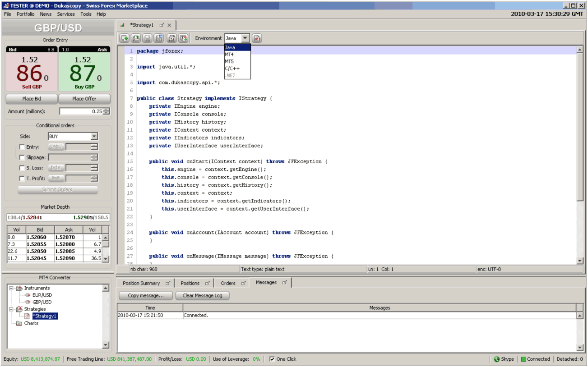Click the GBP/USD instrument icon in tree
Screen dimensions: 588x367
click(x=28, y=302)
